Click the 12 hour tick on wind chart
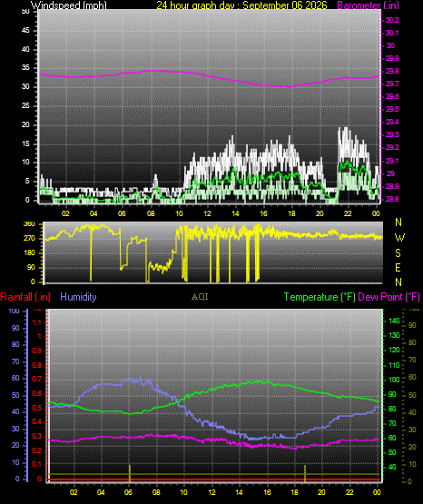Viewport: 423px width, 504px height. tap(207, 213)
